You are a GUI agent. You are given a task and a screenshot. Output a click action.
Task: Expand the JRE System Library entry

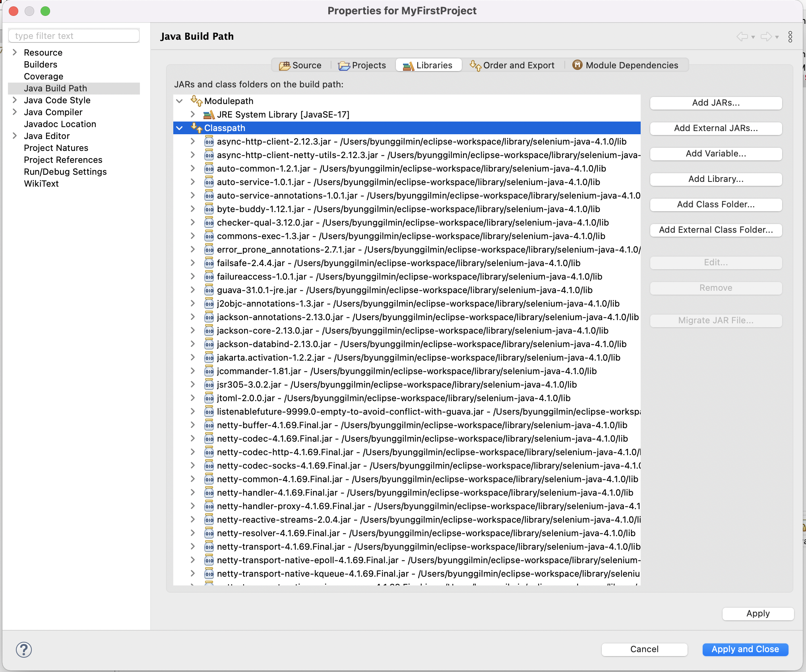193,114
